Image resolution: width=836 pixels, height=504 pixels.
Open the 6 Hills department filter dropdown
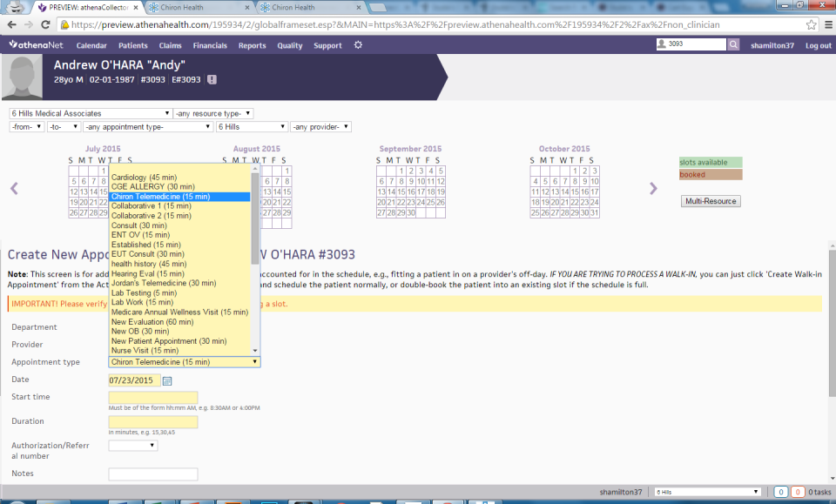(252, 127)
